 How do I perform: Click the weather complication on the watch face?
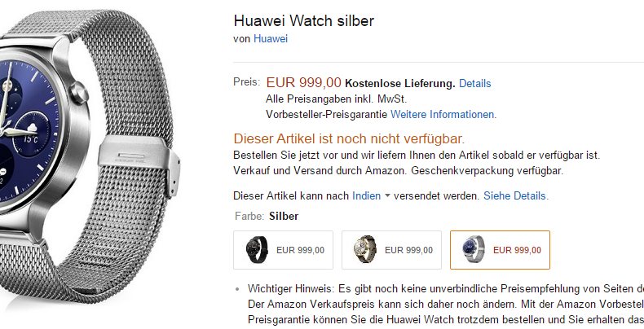coord(31,134)
